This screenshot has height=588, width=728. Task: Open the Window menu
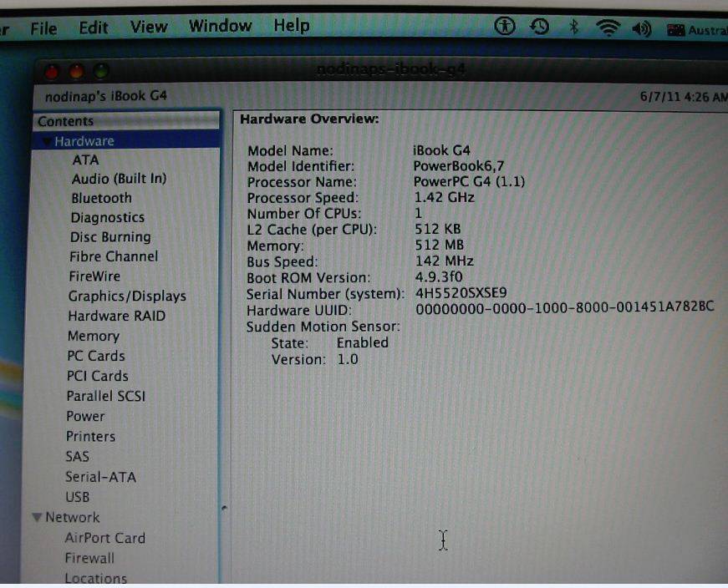[x=220, y=26]
